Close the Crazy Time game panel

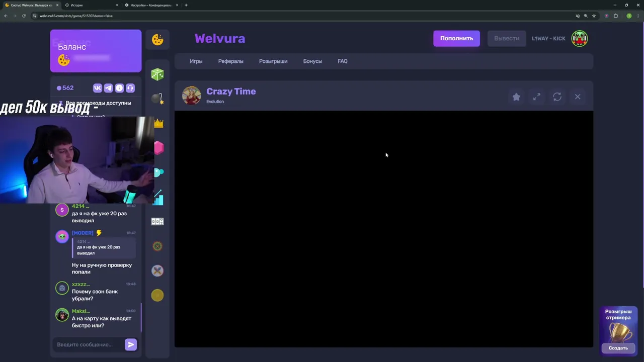(578, 97)
